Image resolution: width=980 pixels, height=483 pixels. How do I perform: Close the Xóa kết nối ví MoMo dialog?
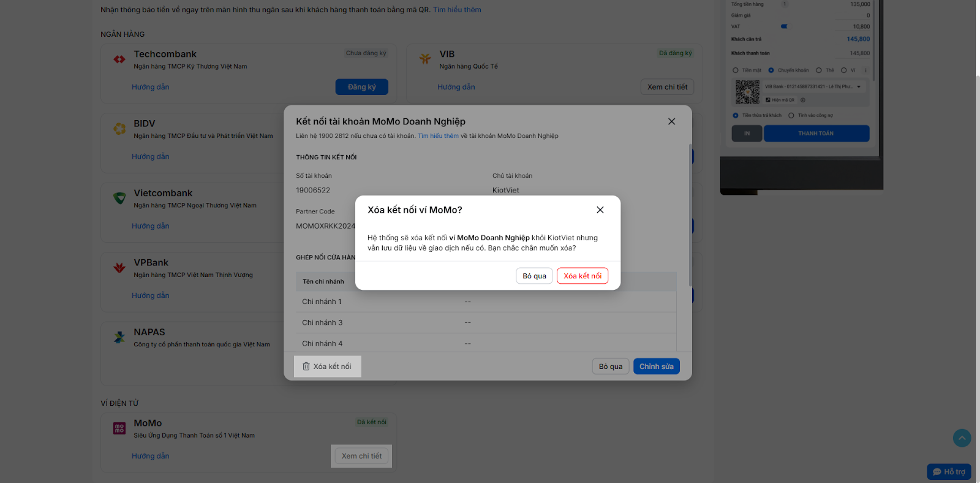click(x=600, y=210)
